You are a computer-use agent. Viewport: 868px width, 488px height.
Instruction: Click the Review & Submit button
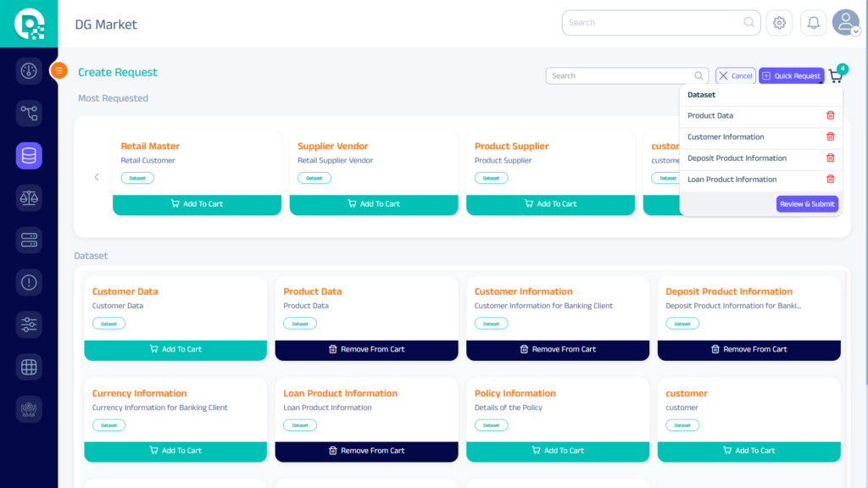(x=807, y=203)
